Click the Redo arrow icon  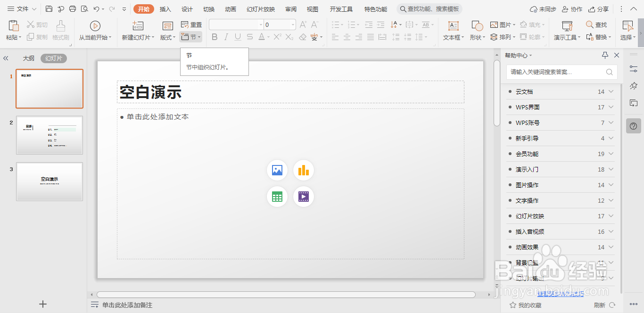(112, 9)
